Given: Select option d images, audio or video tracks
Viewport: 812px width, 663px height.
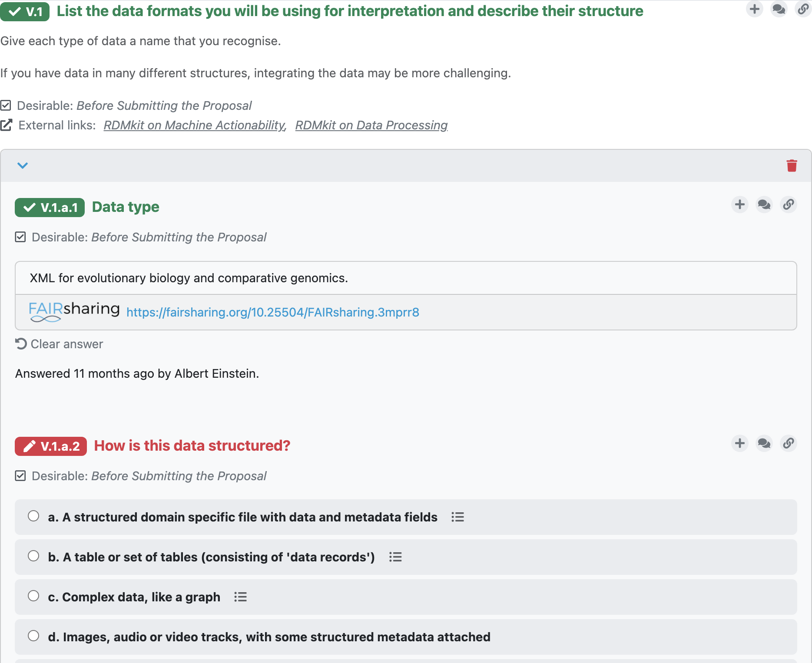Looking at the screenshot, I should [33, 636].
